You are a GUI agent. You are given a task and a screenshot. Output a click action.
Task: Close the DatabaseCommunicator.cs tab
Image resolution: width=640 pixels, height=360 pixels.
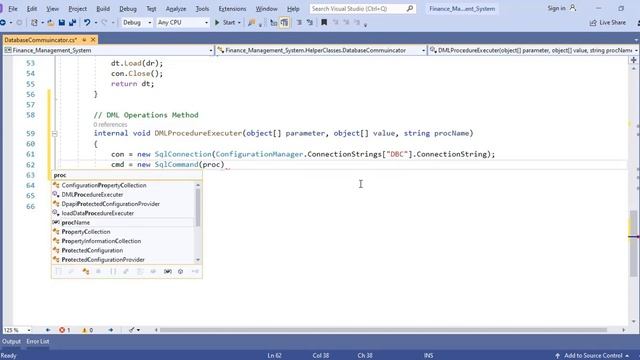[x=93, y=40]
